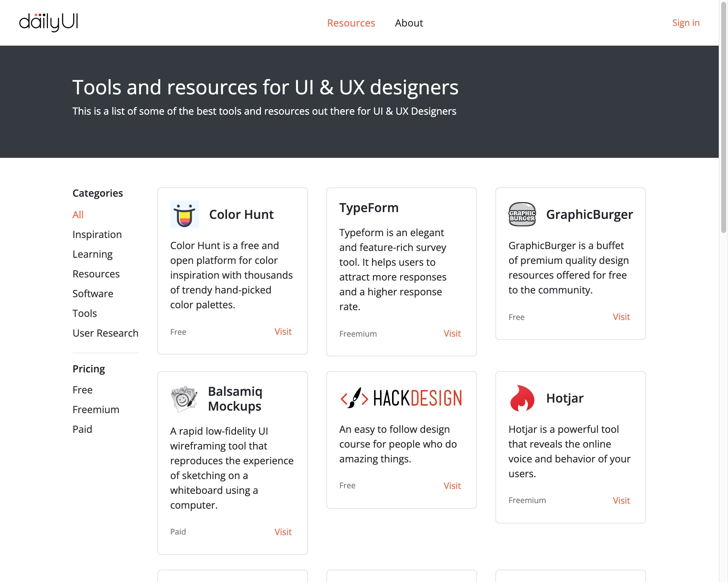Screen dimensions: 728x582
Task: Visit the GraphicBurger site
Action: point(621,317)
